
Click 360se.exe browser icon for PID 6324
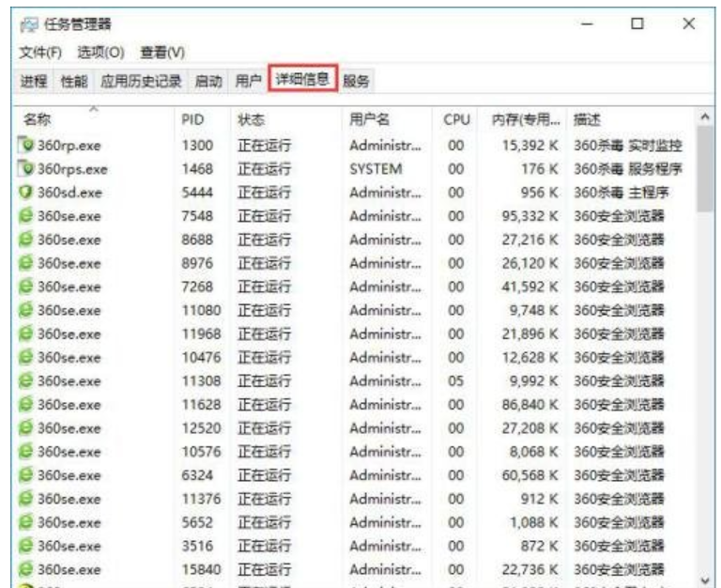tap(26, 476)
